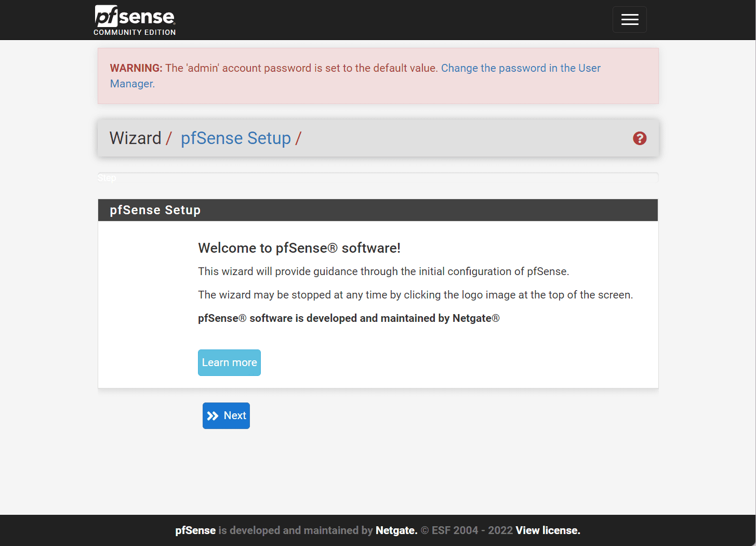Visit the Netgate link in the footer
This screenshot has width=756, height=546.
click(396, 530)
